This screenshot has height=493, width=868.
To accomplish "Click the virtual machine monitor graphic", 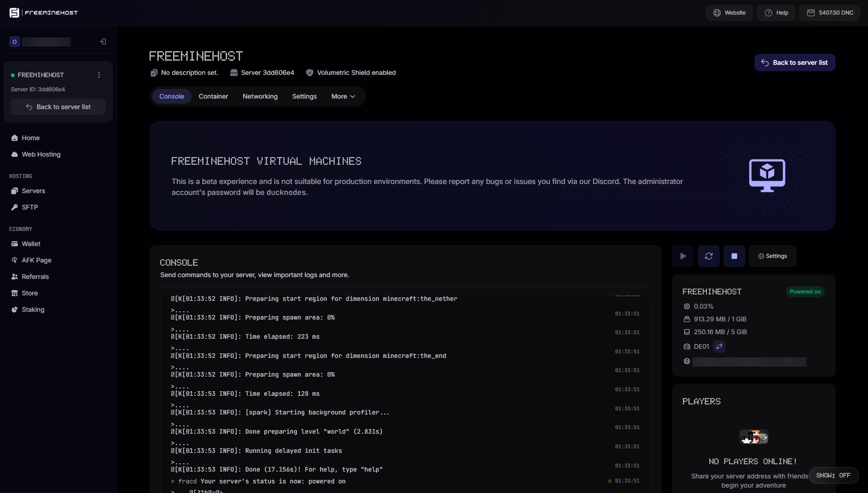I will point(767,176).
